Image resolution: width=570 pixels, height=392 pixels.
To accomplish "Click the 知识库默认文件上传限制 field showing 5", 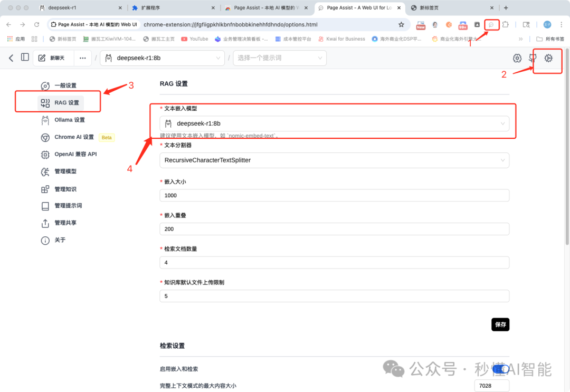I will click(334, 296).
